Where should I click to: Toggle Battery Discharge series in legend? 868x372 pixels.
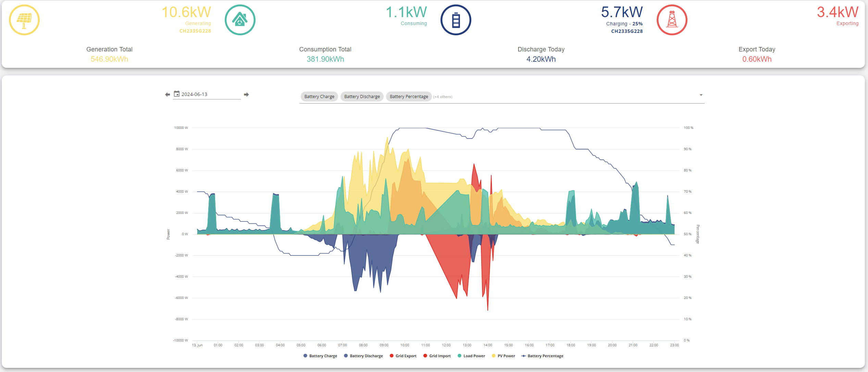(363, 356)
